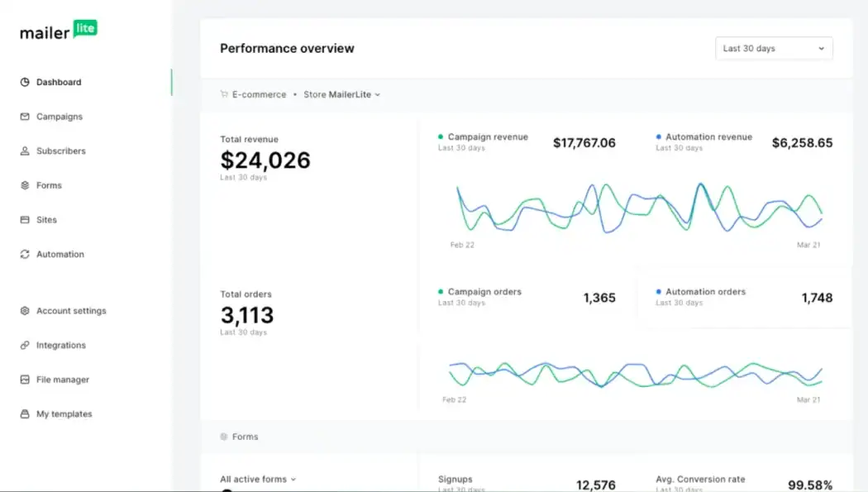Viewport: 868px width, 492px height.
Task: Click the Forms section icon
Action: point(223,437)
